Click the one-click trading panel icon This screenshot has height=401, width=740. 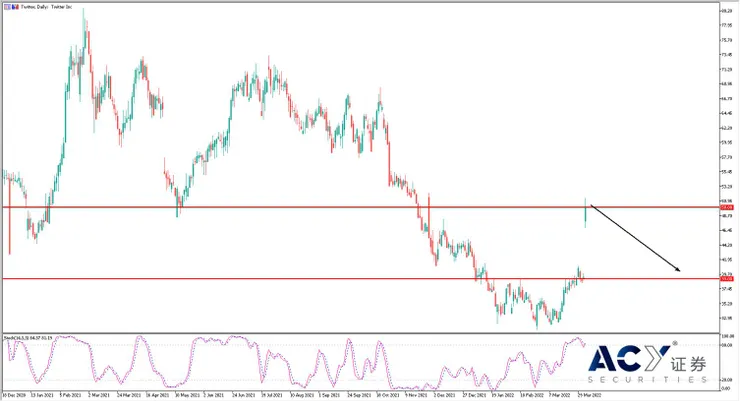[x=7, y=7]
